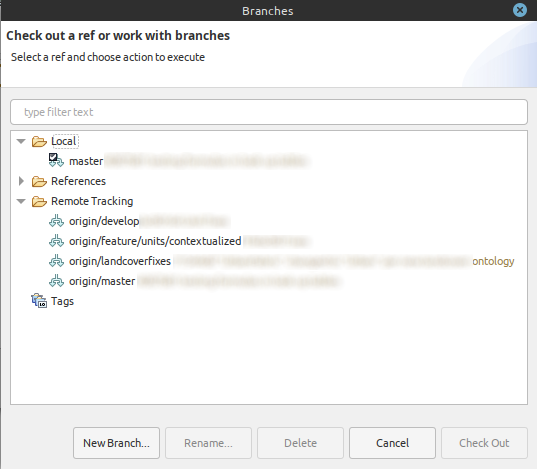Select the local master branch

point(86,161)
